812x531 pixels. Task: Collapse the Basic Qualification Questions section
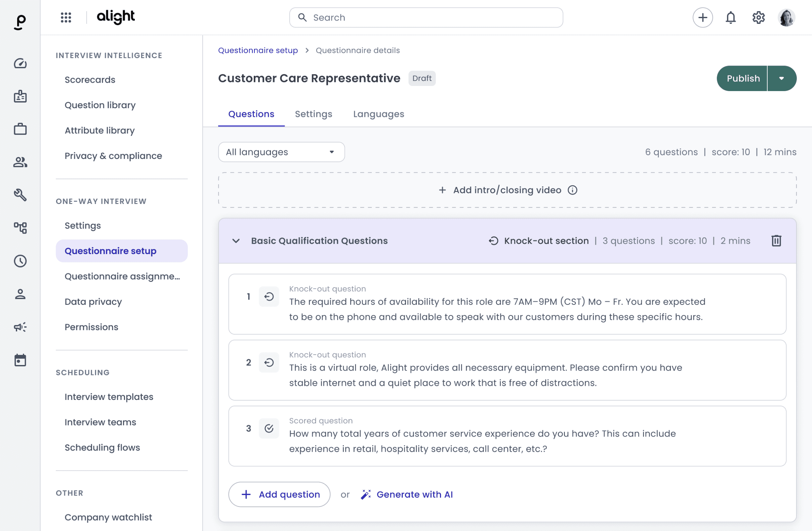tap(236, 241)
